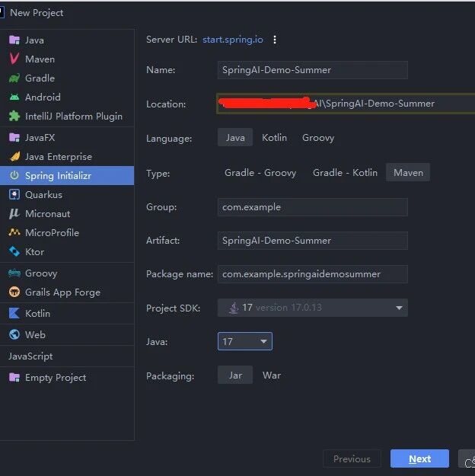Click the Ktor icon
The width and height of the screenshot is (475, 476).
pyautogui.click(x=14, y=251)
